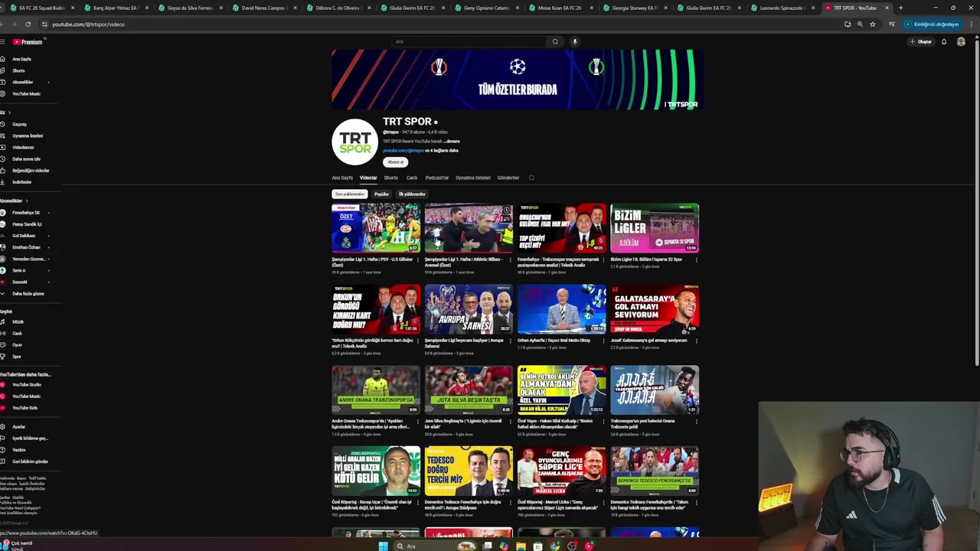980x551 pixels.
Task: Open Geçmiş watch history
Action: point(19,124)
